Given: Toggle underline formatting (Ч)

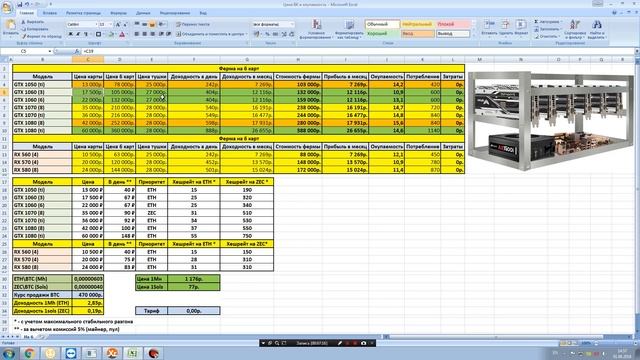Looking at the screenshot, I should tap(85, 34).
